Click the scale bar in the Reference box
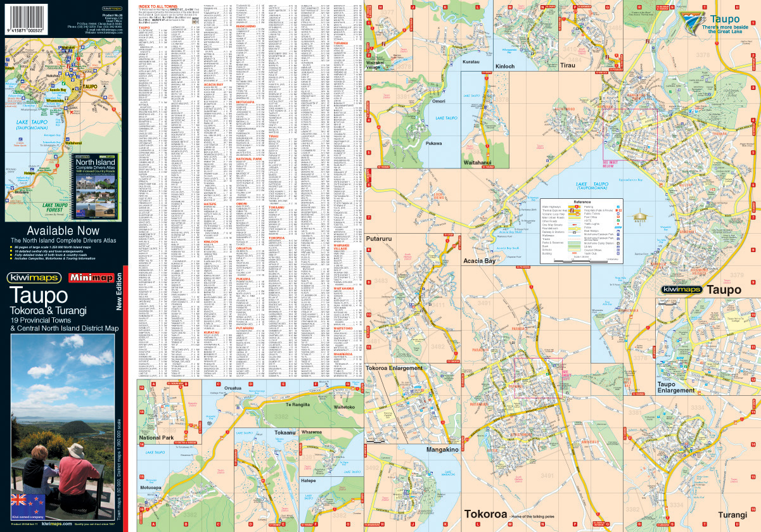Image resolution: width=761 pixels, height=532 pixels. tap(581, 262)
